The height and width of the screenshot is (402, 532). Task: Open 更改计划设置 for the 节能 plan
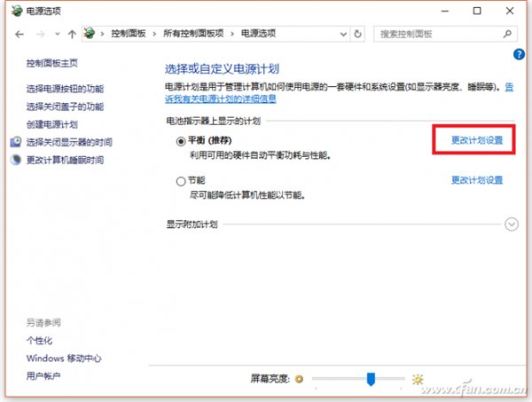point(477,180)
